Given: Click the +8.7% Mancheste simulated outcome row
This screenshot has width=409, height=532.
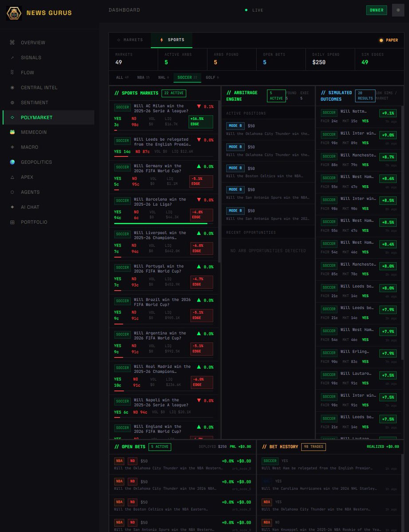Looking at the screenshot, I should 358,160.
